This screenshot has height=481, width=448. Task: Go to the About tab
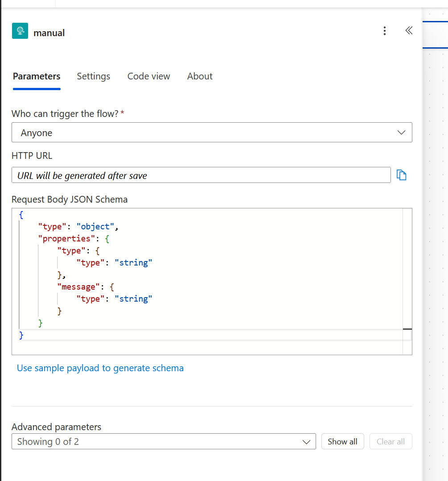pos(200,76)
